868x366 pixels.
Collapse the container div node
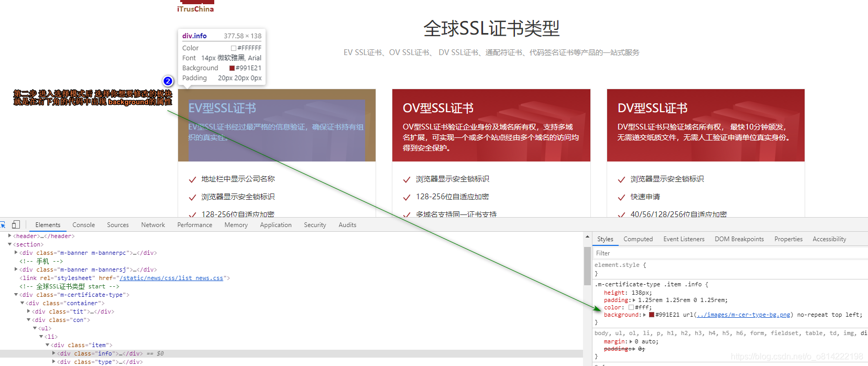23,303
